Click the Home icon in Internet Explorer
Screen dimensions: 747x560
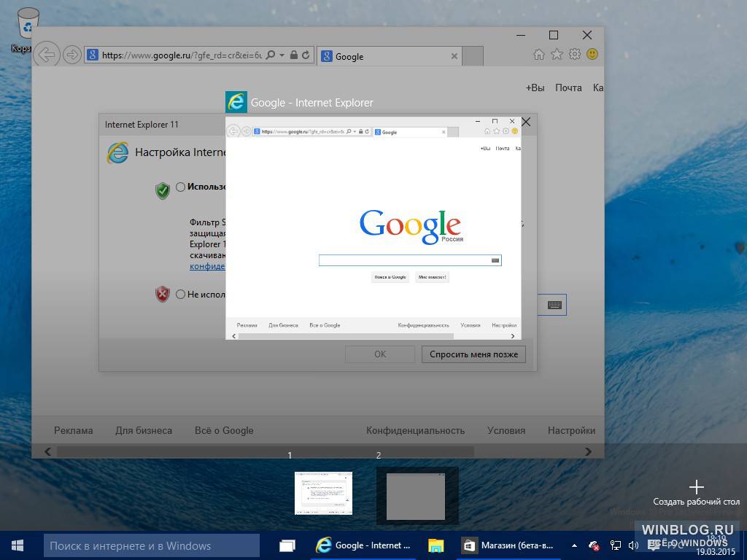click(x=539, y=54)
